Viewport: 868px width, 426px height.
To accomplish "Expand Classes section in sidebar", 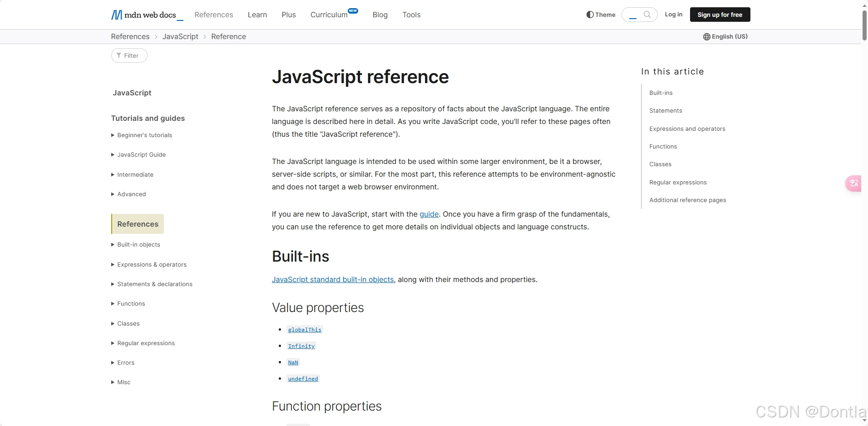I will (125, 324).
